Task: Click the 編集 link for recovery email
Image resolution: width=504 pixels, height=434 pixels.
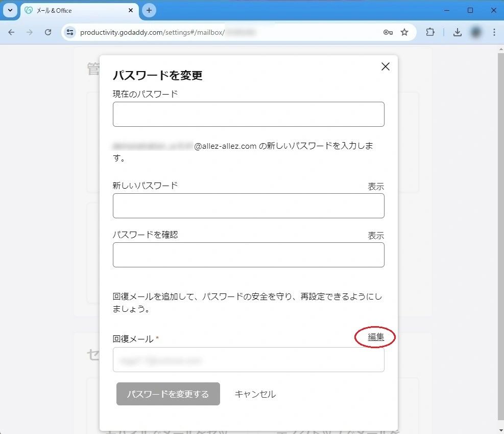Action: click(x=376, y=337)
